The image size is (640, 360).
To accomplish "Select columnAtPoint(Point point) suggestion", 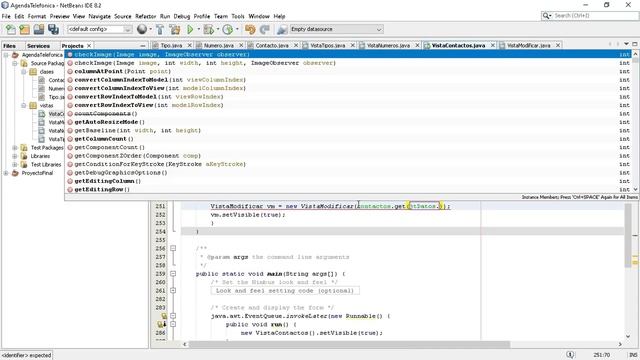I will [349, 71].
